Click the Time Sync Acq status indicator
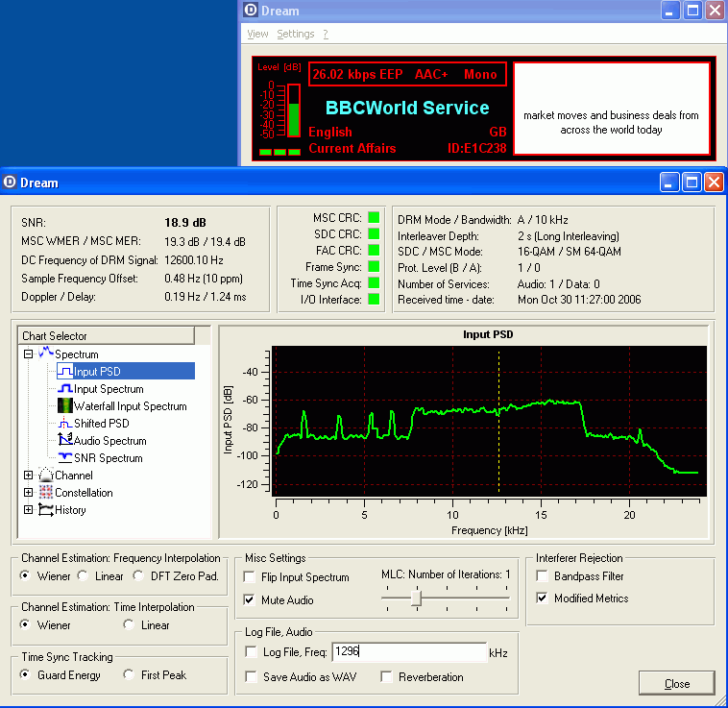The width and height of the screenshot is (728, 708). [374, 282]
